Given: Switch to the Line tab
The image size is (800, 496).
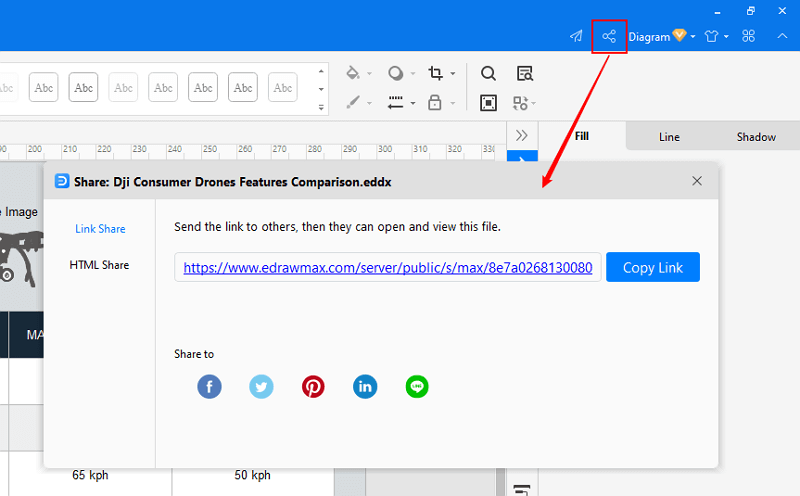Looking at the screenshot, I should [669, 137].
